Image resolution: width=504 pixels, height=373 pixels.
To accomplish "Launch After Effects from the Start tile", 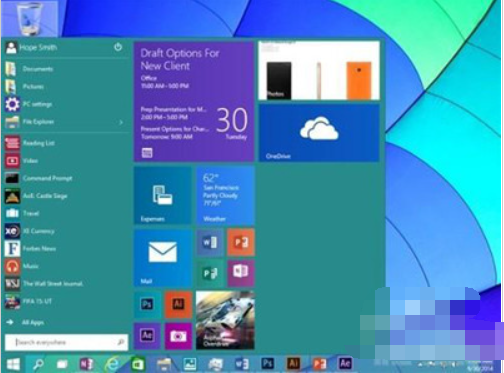I will [x=147, y=336].
